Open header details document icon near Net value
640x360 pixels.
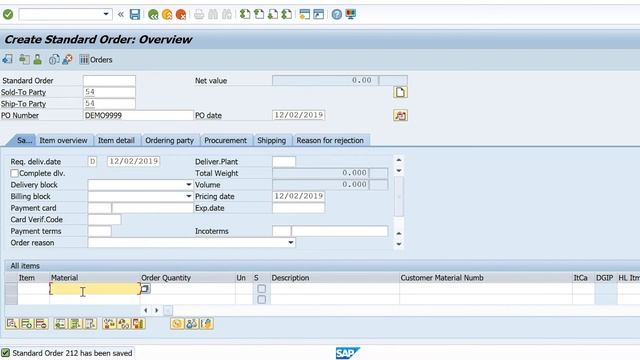[x=400, y=92]
